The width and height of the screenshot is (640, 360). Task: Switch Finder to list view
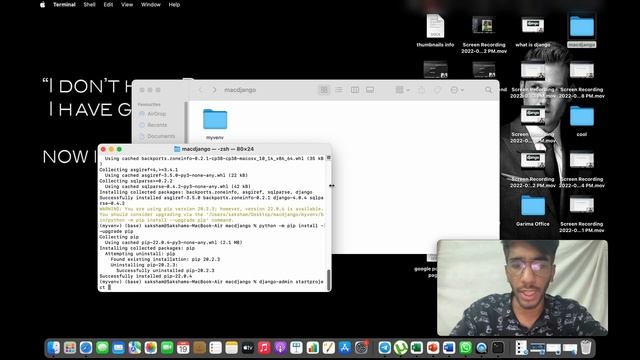[x=339, y=90]
